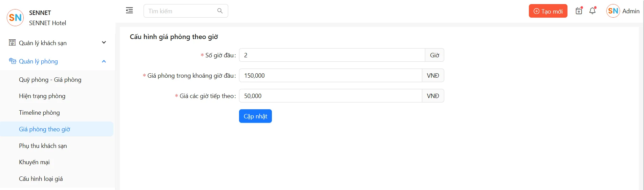This screenshot has width=644, height=190.
Task: Click the room management icon in sidebar
Action: pyautogui.click(x=12, y=61)
